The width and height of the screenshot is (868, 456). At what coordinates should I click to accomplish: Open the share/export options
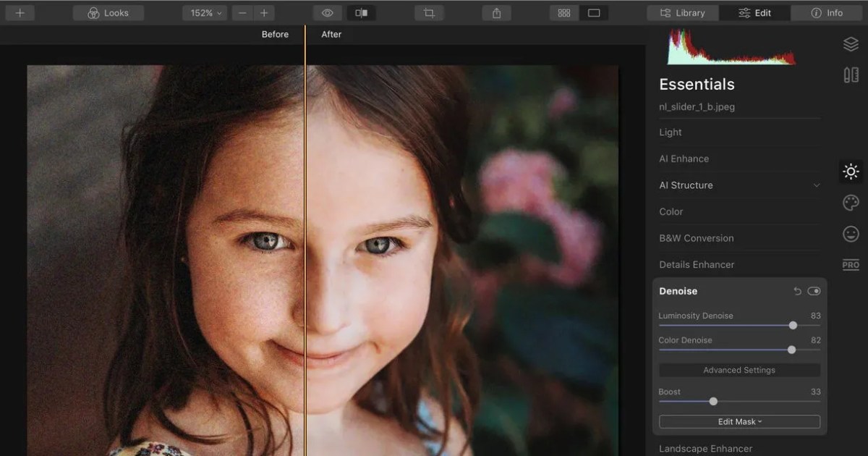[496, 12]
